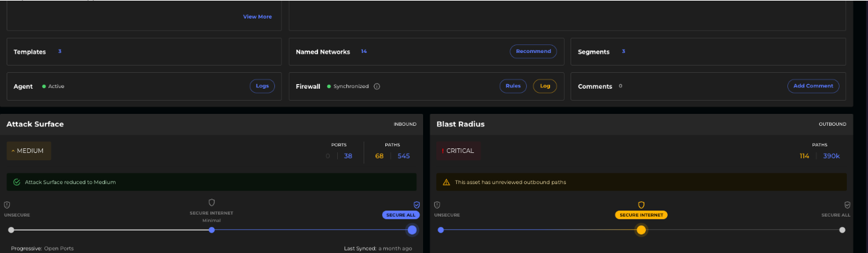Click the INBOUND label
868x253 pixels.
point(405,125)
